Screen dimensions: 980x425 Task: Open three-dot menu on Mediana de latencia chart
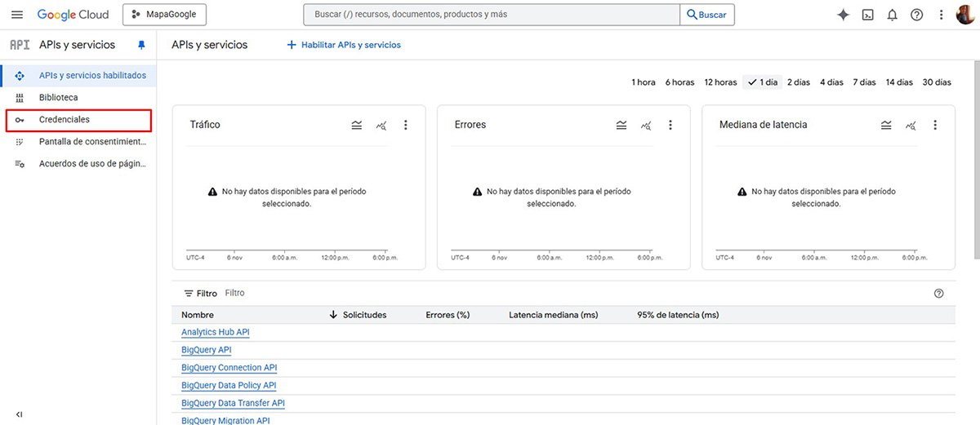(x=935, y=125)
